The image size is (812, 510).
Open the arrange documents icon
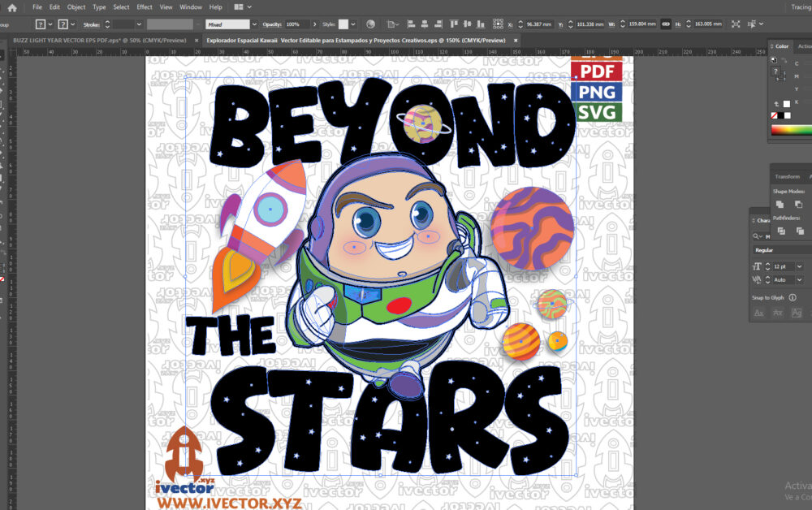point(239,7)
